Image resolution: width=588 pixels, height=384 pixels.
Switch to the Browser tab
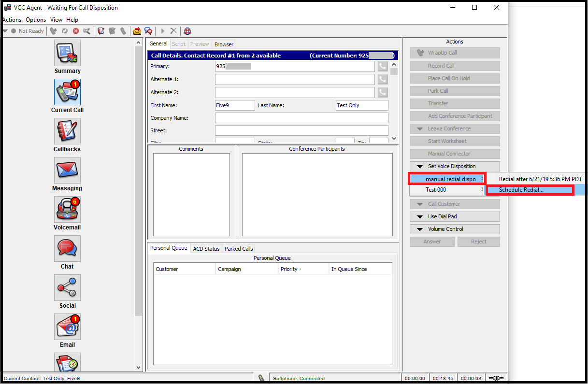[x=224, y=44]
